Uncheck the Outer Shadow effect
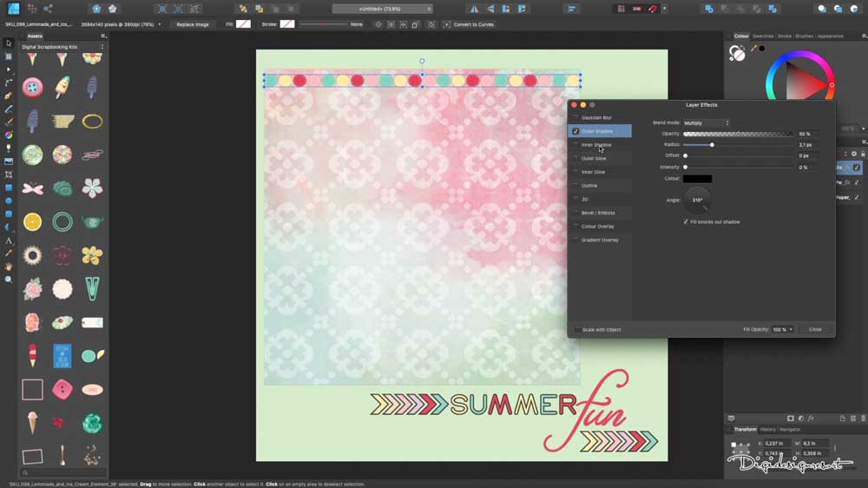Viewport: 868px width, 488px height. click(575, 131)
